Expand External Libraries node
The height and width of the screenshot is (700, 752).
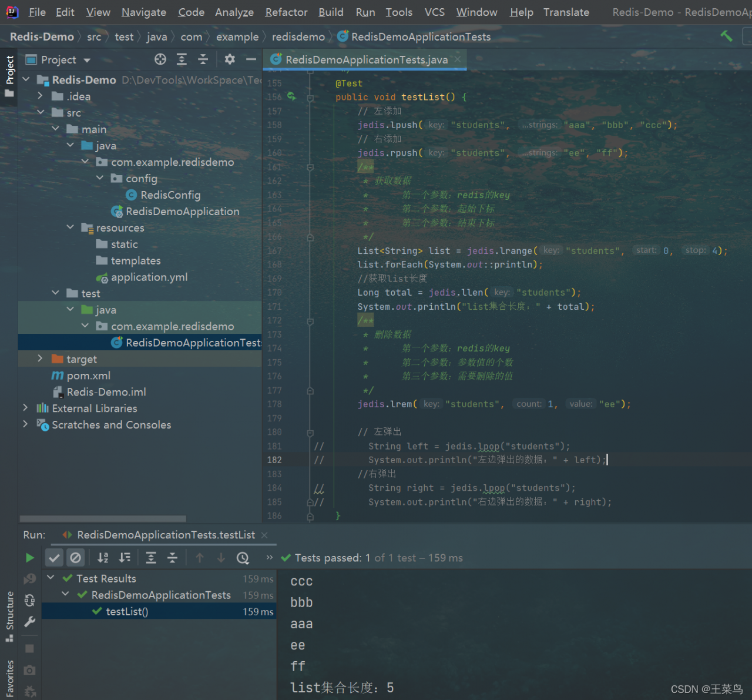pos(26,408)
